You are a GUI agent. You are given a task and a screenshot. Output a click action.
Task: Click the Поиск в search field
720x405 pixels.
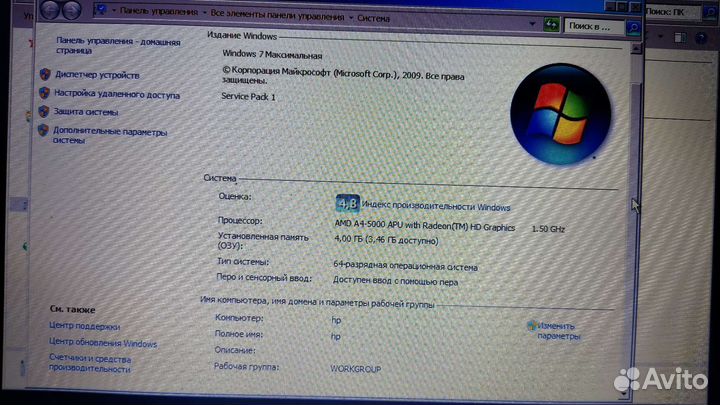[594, 27]
